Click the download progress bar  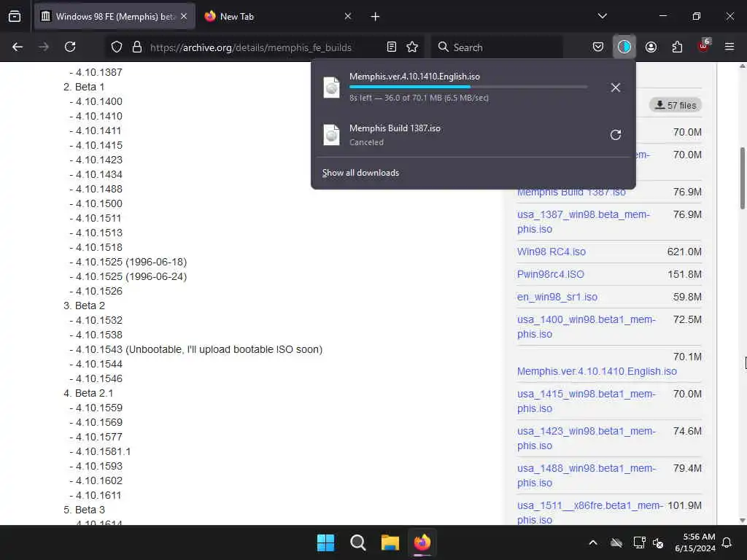pos(468,87)
